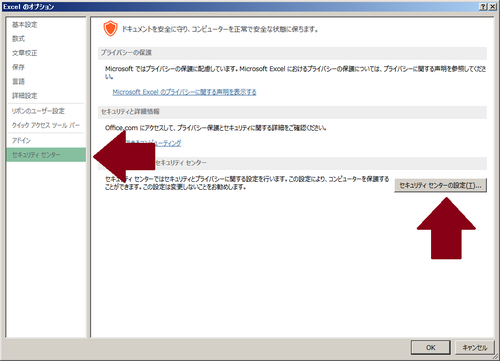Click the Office.com description text

tap(216, 128)
